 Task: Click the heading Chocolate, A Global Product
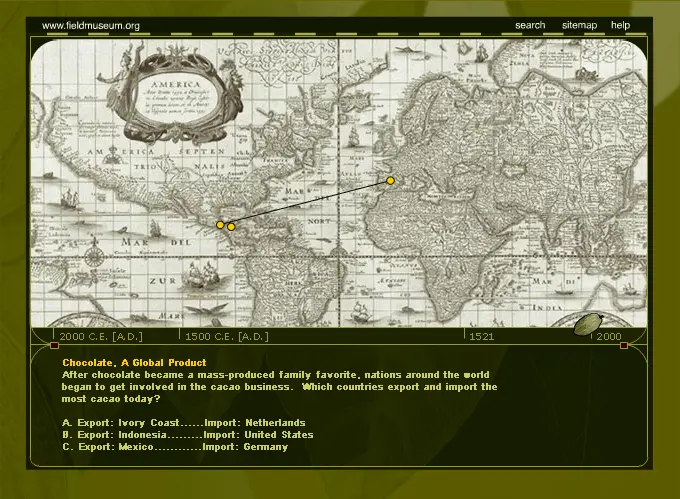point(134,363)
